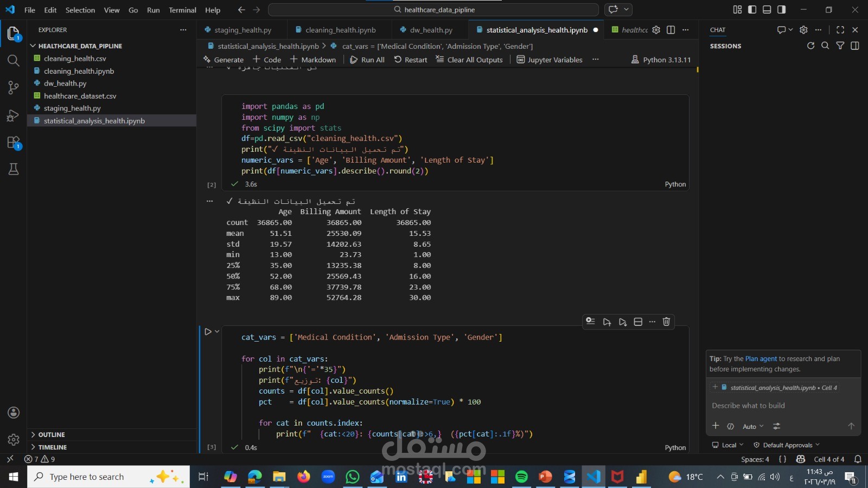Image resolution: width=868 pixels, height=488 pixels.
Task: Open the Terminal menu
Action: pyautogui.click(x=182, y=10)
